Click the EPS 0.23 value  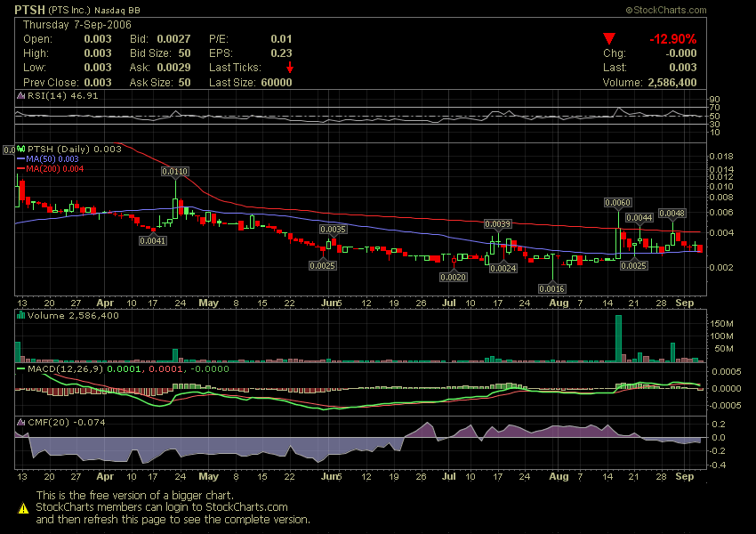pos(281,53)
